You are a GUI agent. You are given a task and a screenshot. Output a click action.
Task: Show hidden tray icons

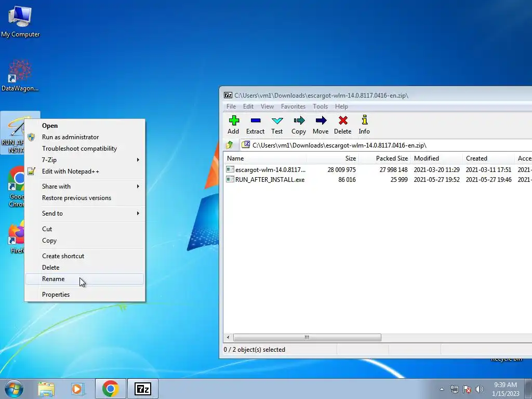(x=442, y=389)
